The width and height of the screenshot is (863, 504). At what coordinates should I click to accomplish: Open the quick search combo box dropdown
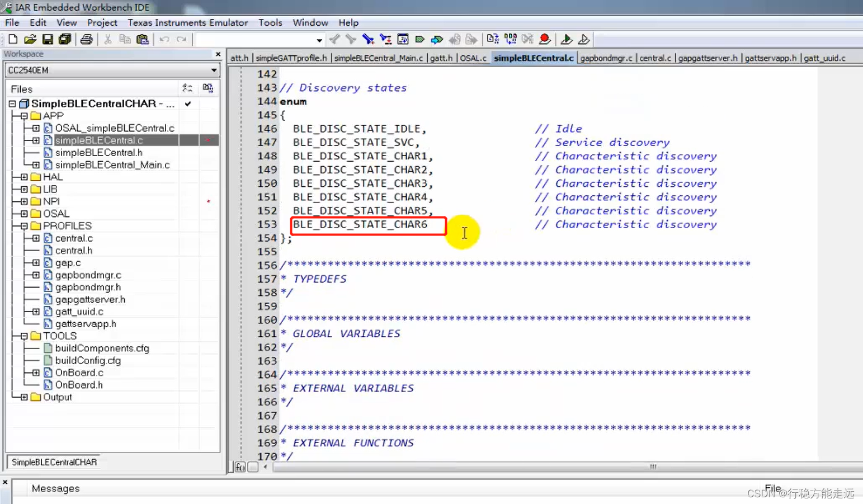click(x=319, y=40)
